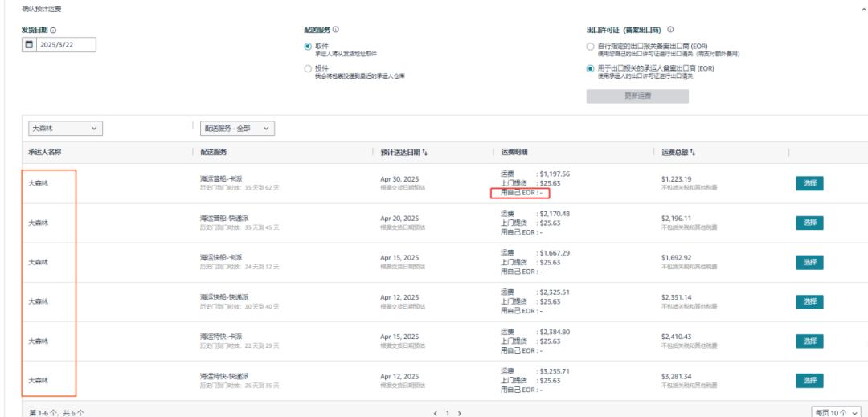Click the 更新运费 button

(x=637, y=96)
